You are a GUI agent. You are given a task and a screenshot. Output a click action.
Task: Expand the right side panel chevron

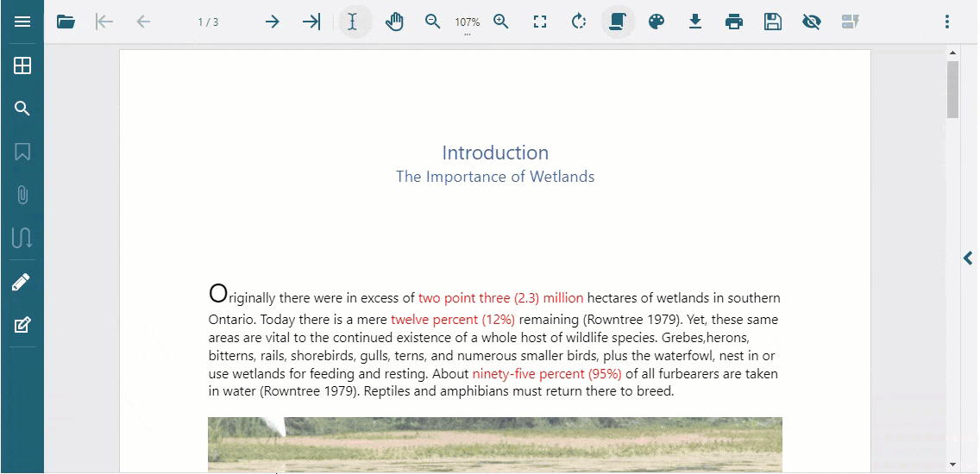point(968,258)
